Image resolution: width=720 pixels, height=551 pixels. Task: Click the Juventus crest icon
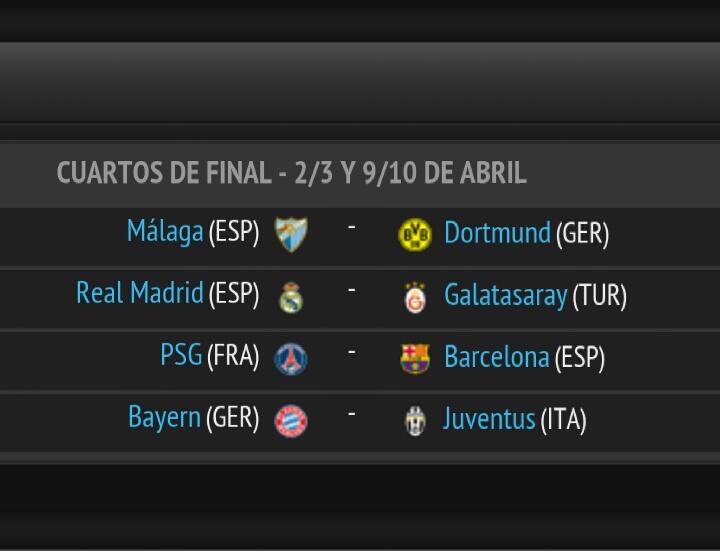pyautogui.click(x=415, y=421)
